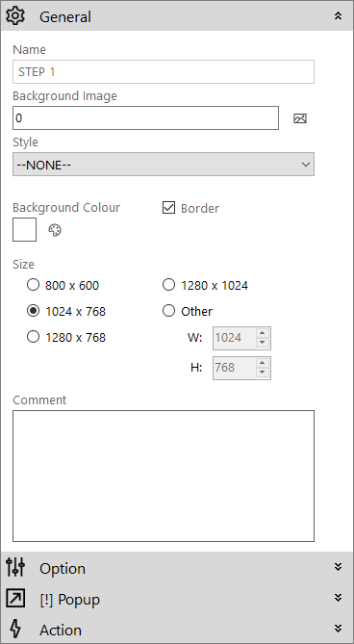
Task: Click the Background Colour white swatch
Action: [25, 230]
